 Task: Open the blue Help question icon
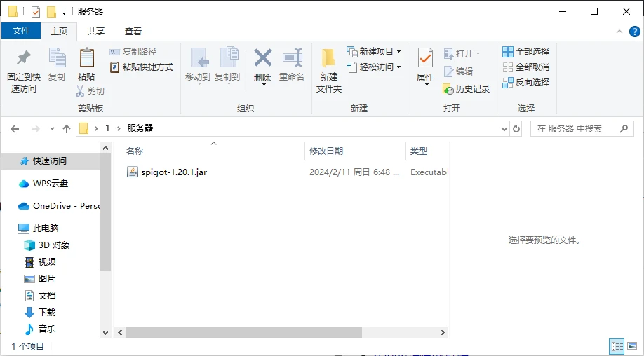(x=635, y=32)
